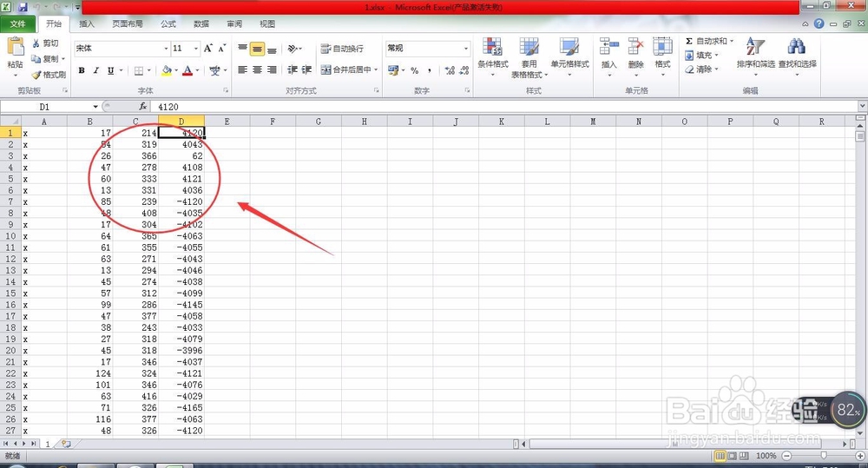Switch to Data (数据) tab
Image resolution: width=868 pixels, height=468 pixels.
point(201,23)
